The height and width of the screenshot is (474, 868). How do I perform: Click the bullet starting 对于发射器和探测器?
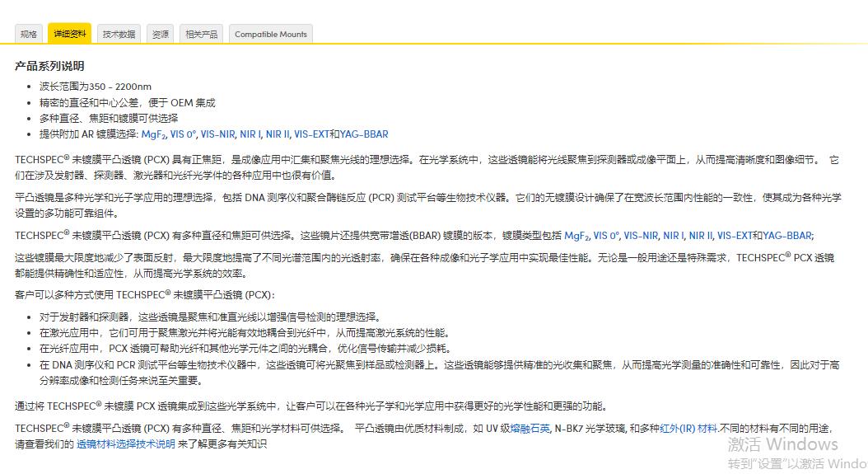click(210, 317)
